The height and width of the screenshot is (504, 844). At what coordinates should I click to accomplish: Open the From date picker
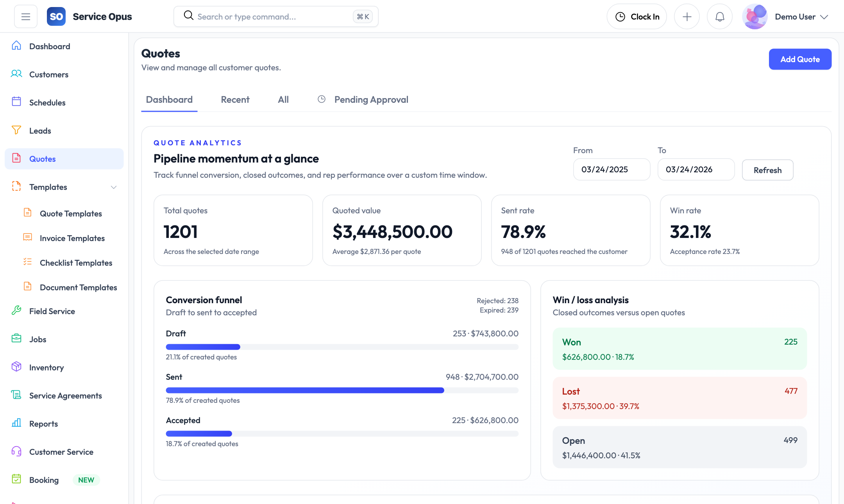click(x=612, y=170)
